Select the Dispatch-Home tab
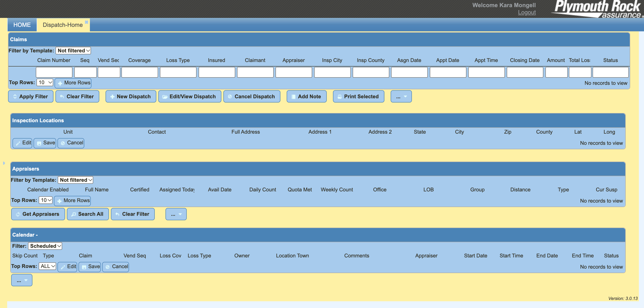Viewport: 644px width, 308px height. point(63,25)
